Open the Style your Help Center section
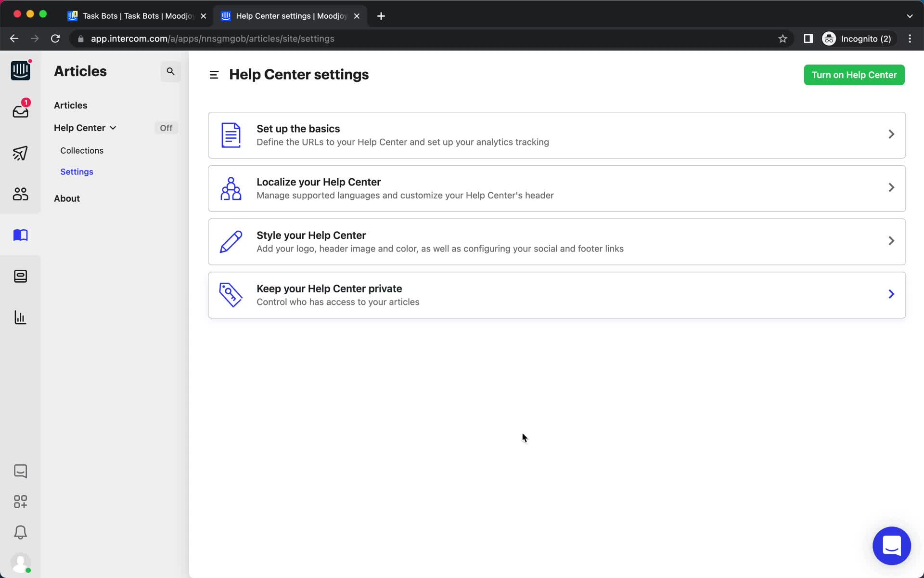The height and width of the screenshot is (578, 924). [556, 241]
